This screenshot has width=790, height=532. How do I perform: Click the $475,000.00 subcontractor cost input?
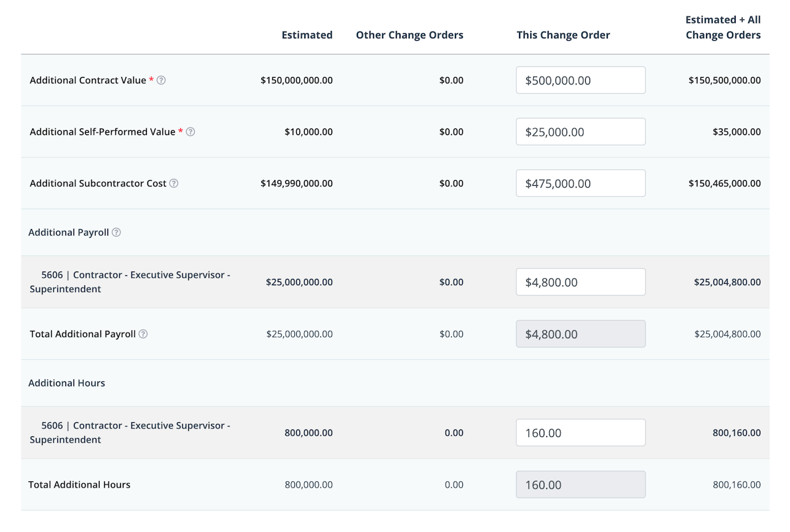click(x=580, y=183)
